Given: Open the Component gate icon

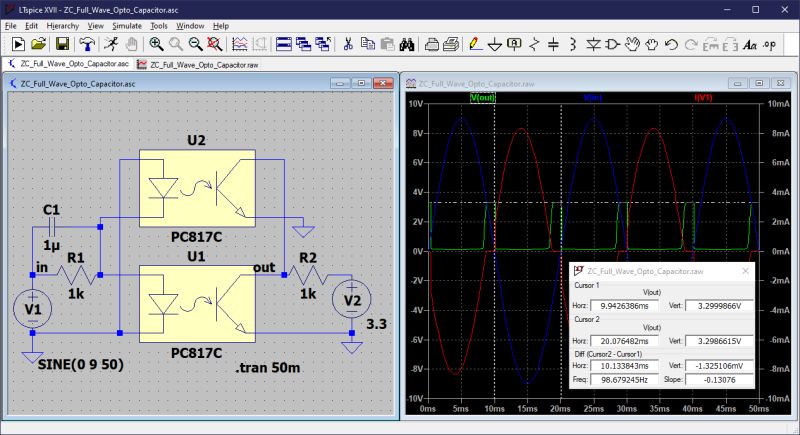Looking at the screenshot, I should click(612, 44).
